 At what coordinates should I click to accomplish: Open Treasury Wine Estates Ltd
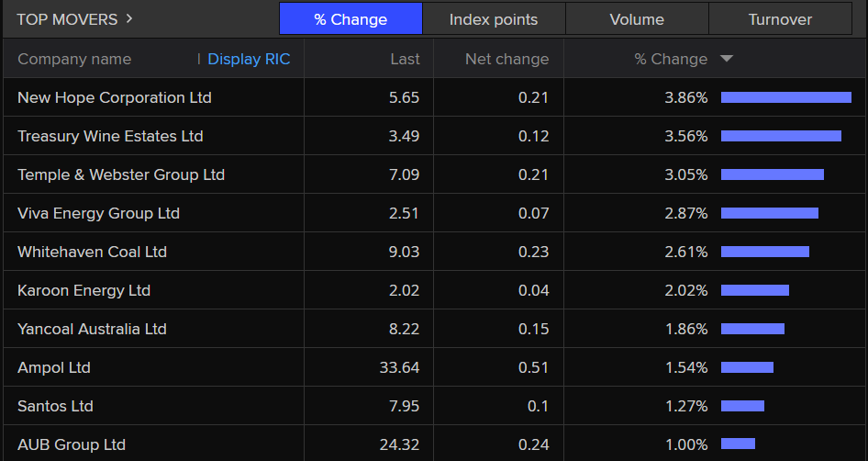click(x=110, y=136)
